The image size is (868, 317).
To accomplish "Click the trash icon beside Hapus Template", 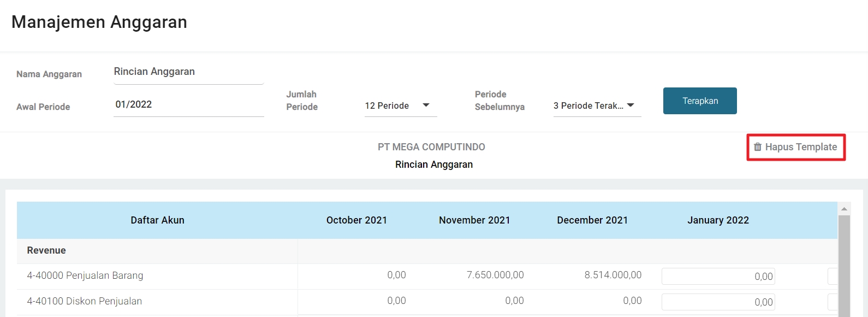I will coord(757,147).
